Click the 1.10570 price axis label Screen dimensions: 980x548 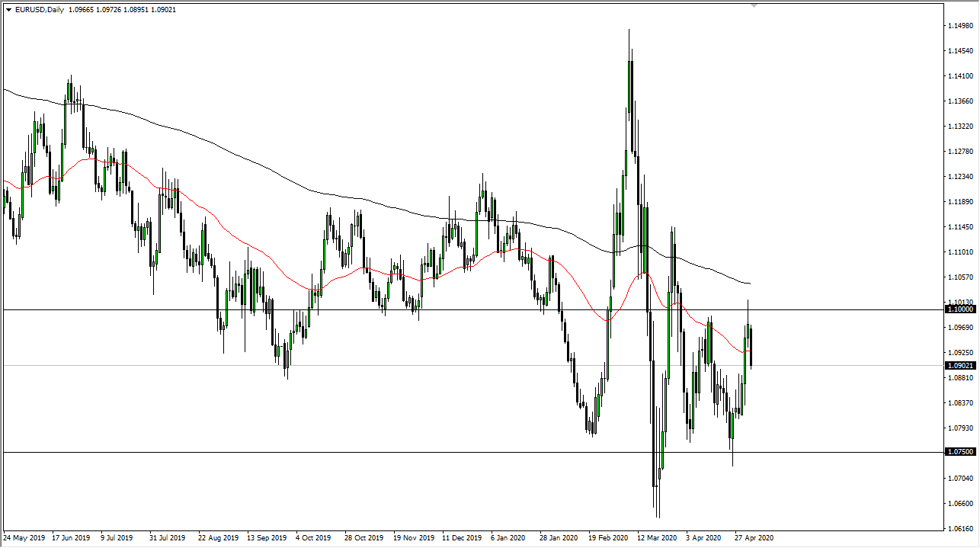962,277
